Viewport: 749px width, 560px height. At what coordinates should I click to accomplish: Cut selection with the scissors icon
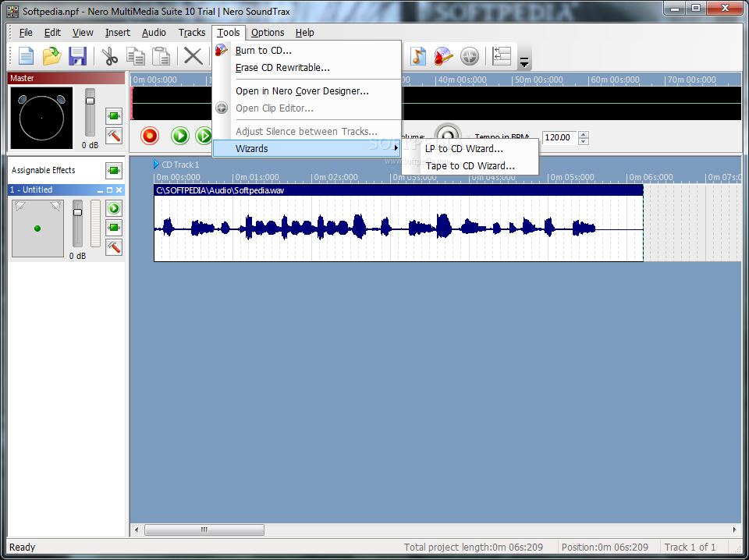(110, 56)
